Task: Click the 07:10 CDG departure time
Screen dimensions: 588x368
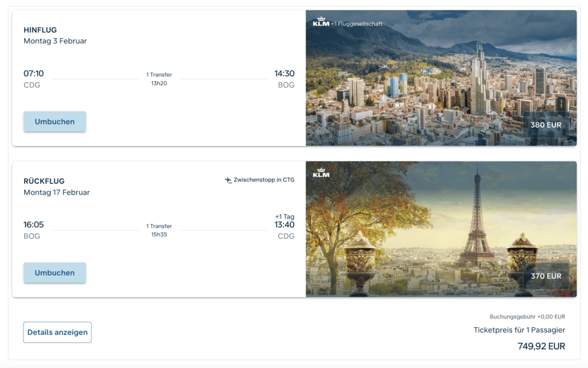Action: point(33,74)
